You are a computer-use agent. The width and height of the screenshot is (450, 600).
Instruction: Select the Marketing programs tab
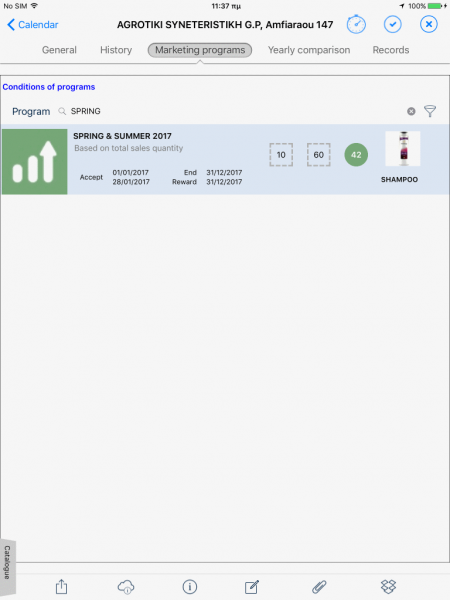click(200, 50)
